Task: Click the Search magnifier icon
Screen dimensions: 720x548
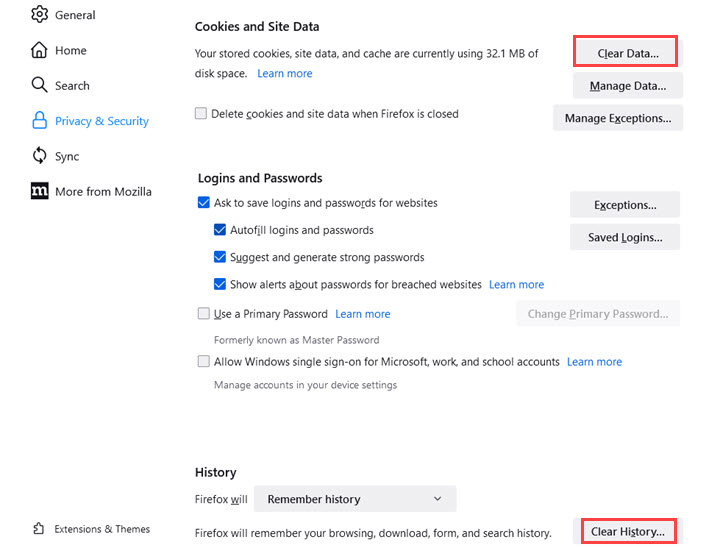Action: 40,85
